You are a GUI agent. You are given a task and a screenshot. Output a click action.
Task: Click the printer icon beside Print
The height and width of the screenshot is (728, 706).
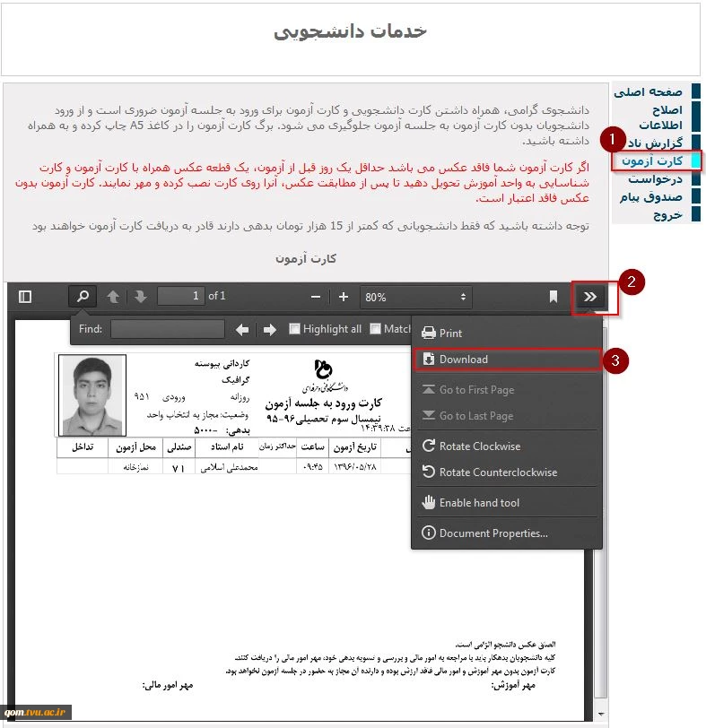(x=428, y=333)
